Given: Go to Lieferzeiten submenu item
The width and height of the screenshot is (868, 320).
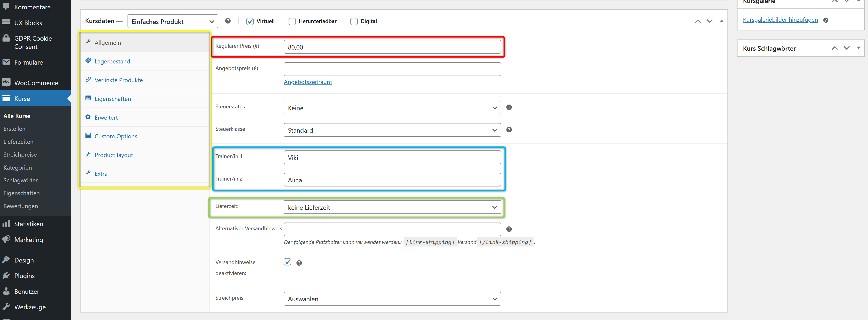Looking at the screenshot, I should pos(18,142).
